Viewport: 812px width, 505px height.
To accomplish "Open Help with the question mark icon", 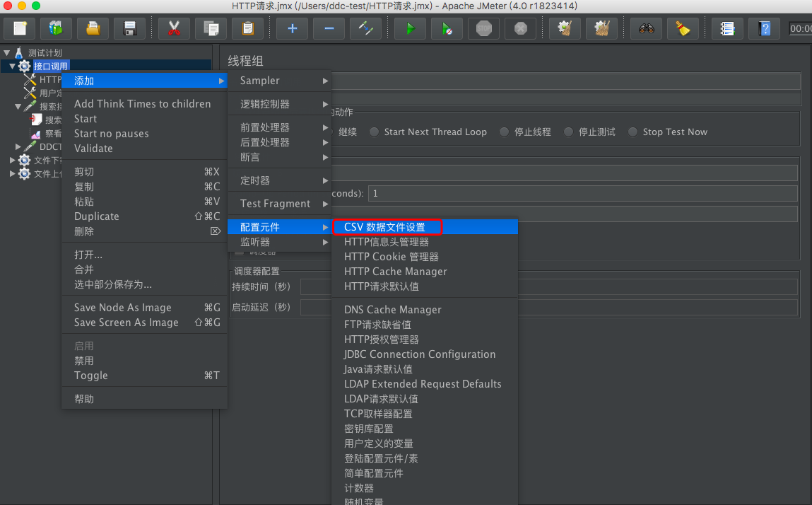I will (x=765, y=28).
